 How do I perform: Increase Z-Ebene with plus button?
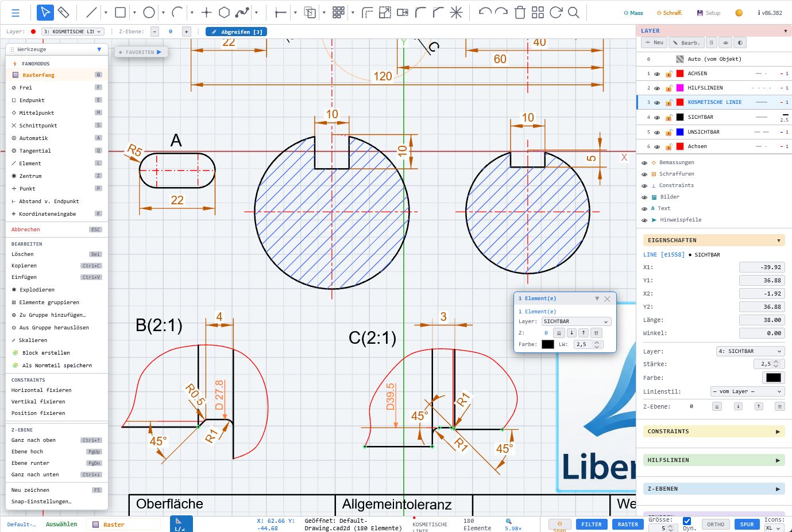(186, 32)
